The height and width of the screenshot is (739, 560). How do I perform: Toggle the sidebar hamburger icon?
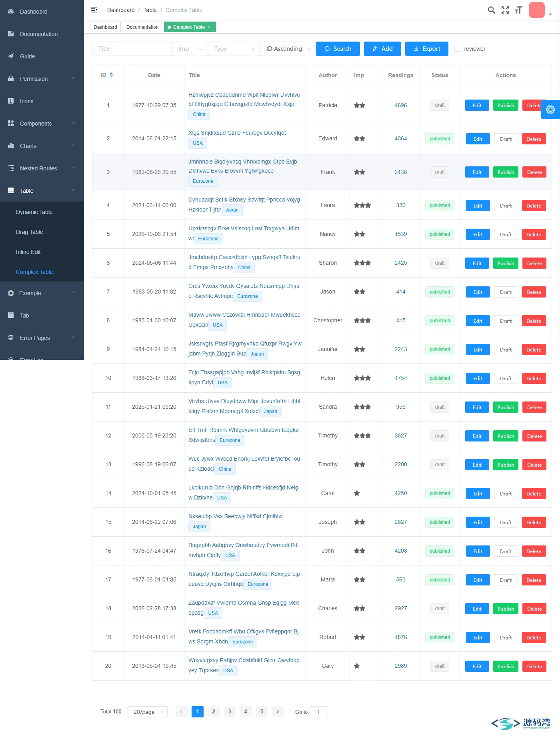tap(94, 10)
